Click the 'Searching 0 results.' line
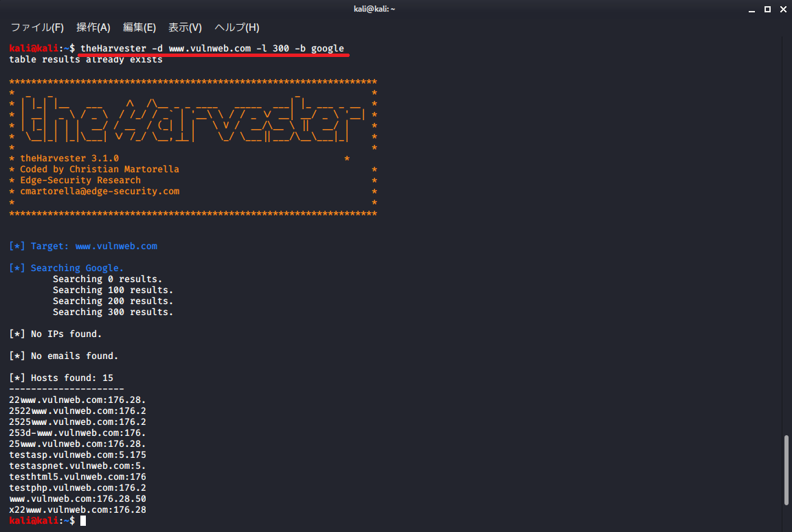 pos(108,279)
